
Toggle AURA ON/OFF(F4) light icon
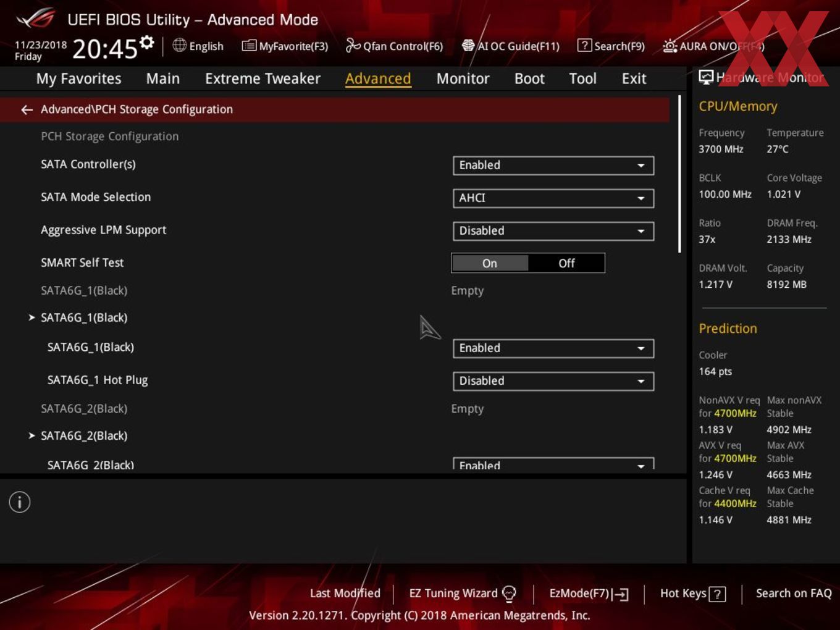(670, 46)
